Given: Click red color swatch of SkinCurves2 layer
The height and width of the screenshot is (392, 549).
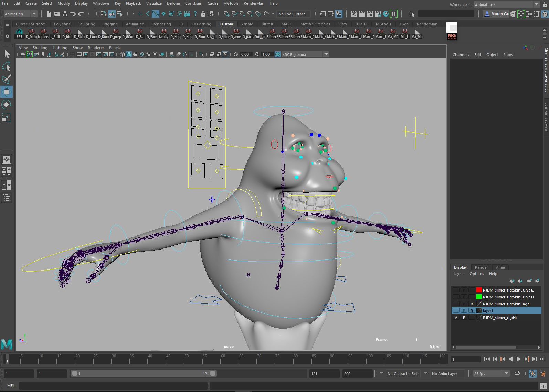Looking at the screenshot, I should (479, 290).
